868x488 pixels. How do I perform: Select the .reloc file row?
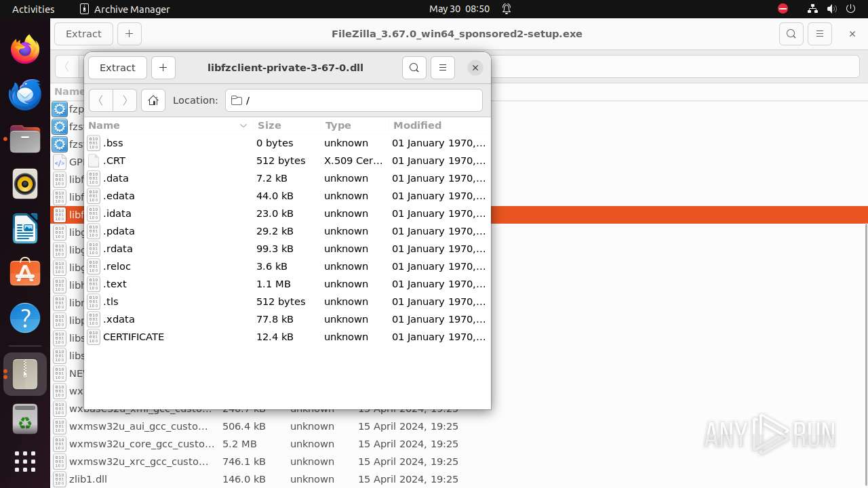point(288,266)
